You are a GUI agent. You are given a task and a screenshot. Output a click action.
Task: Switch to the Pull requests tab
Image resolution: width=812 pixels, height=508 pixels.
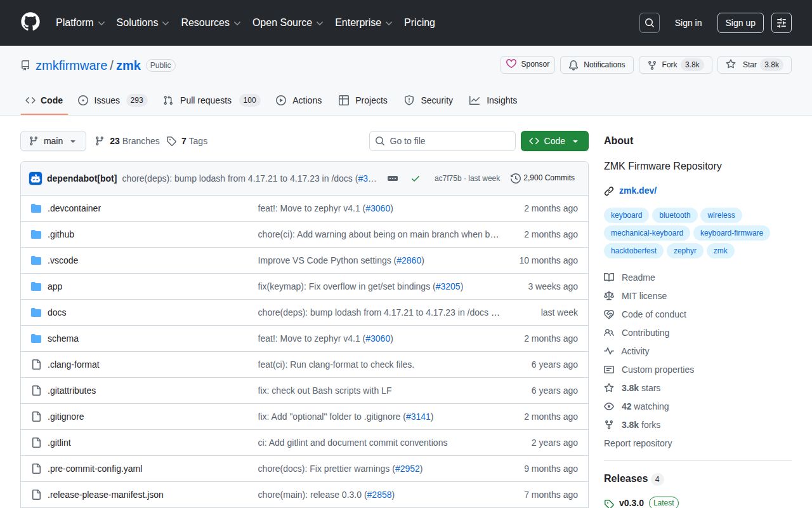coord(211,100)
